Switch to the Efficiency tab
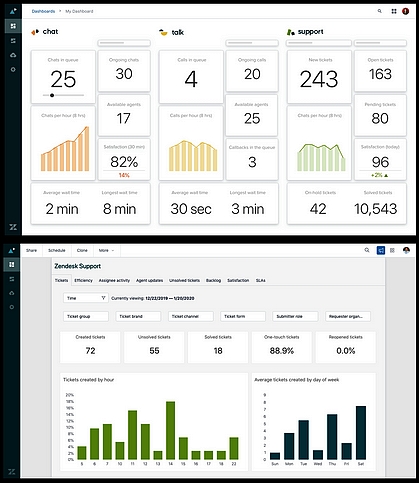Screen dimensions: 419x483 coord(83,280)
